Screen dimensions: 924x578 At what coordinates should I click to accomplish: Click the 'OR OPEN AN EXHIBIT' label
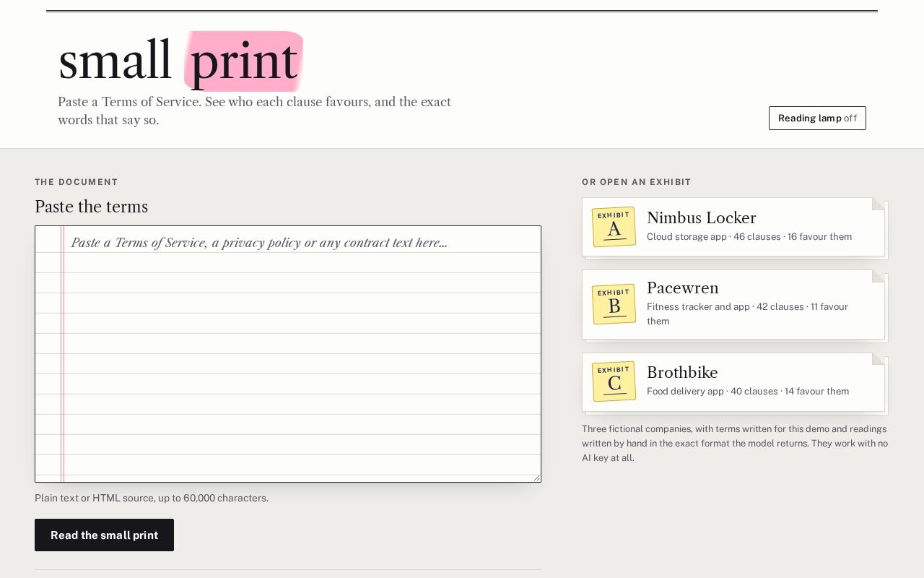pos(637,182)
